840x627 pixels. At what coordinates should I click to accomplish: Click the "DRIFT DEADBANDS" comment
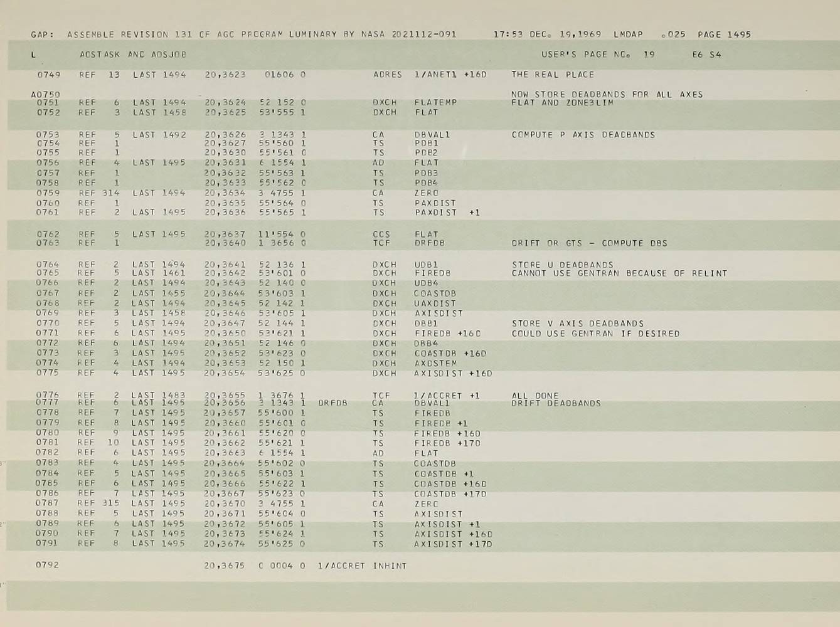click(x=556, y=404)
